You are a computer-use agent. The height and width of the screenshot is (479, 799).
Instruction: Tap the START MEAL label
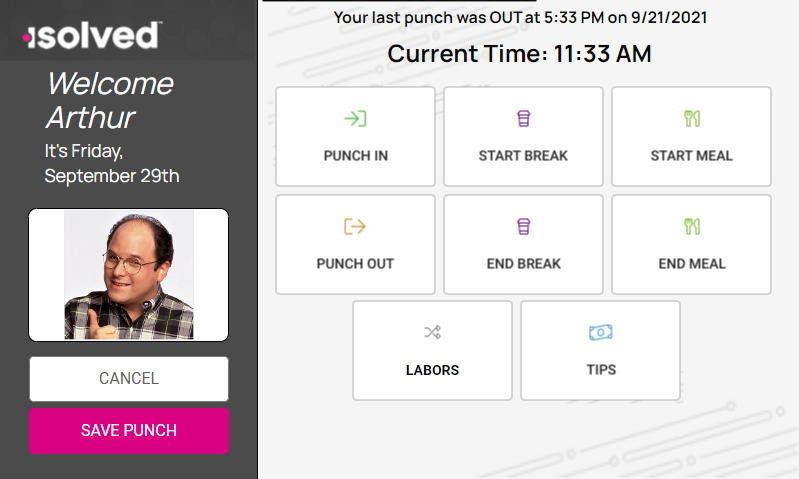[691, 156]
